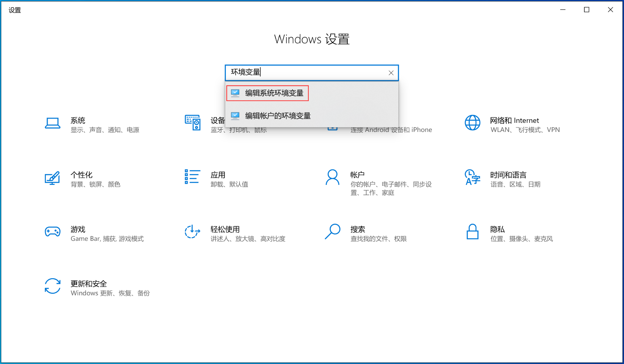The height and width of the screenshot is (364, 624).
Task: Open the 时间和语言 settings title
Action: 508,175
